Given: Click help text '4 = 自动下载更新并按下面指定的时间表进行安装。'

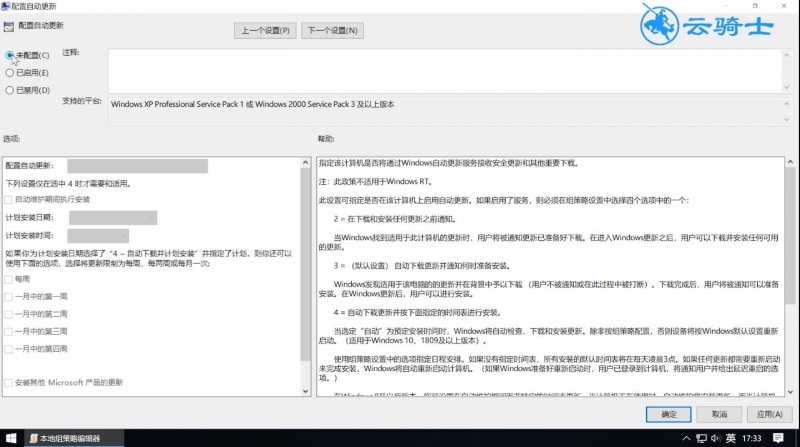Looking at the screenshot, I should coord(417,312).
